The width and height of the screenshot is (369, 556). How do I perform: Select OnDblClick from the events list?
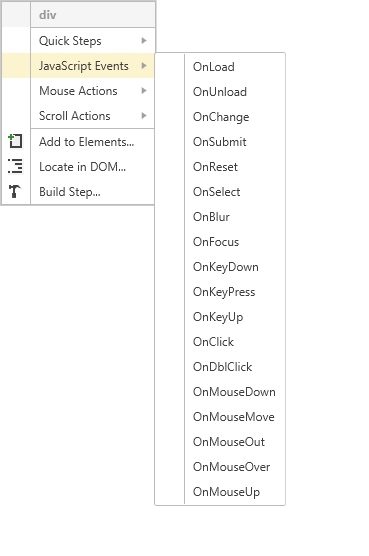tap(220, 367)
